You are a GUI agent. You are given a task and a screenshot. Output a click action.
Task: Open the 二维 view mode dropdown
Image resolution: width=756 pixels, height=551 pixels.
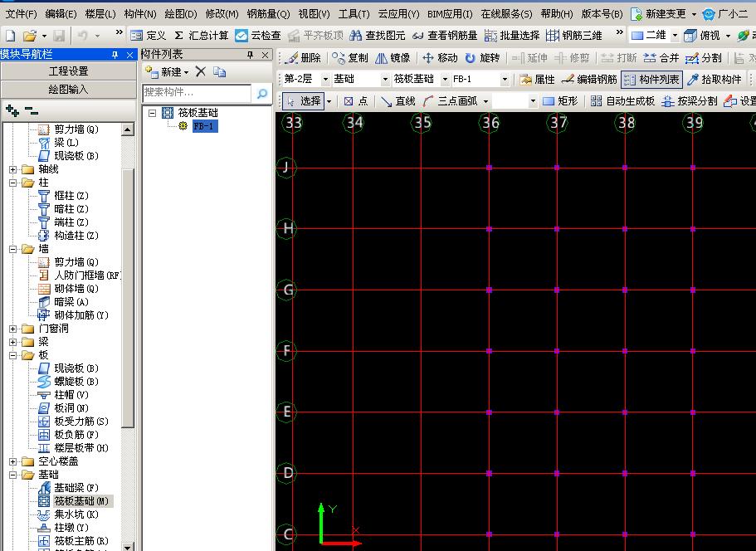pos(675,35)
